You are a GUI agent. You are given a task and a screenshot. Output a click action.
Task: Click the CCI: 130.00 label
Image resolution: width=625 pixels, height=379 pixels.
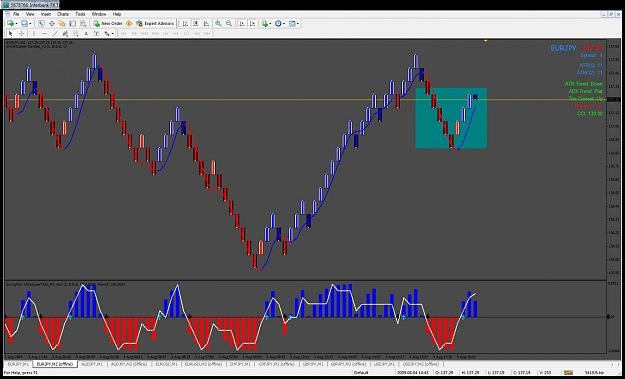pos(590,114)
